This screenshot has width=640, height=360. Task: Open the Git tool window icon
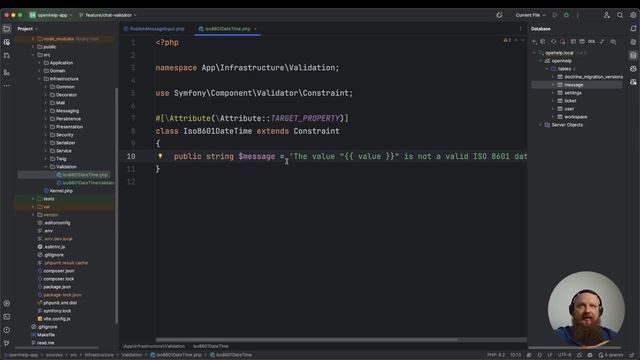[7, 343]
